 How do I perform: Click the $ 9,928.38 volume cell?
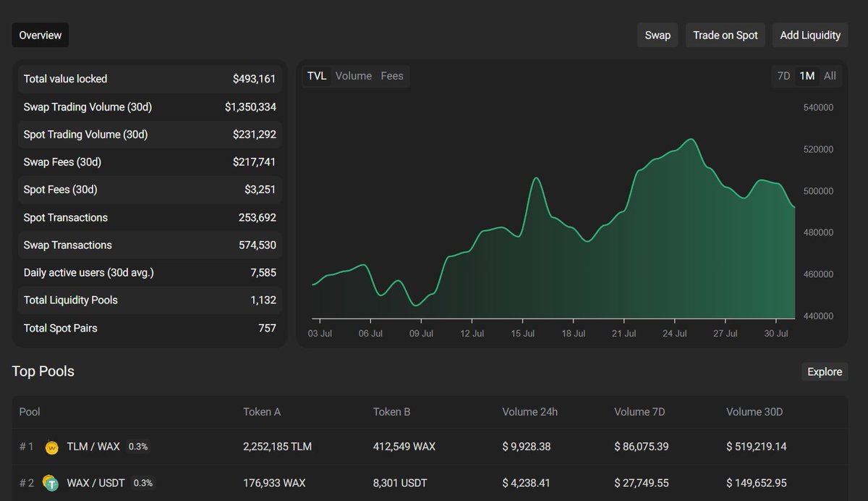coord(527,447)
